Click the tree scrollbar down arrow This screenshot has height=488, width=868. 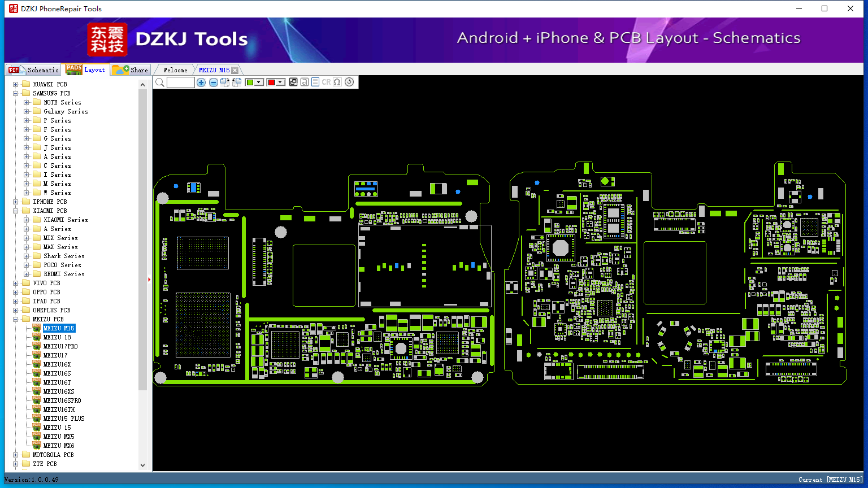(142, 465)
